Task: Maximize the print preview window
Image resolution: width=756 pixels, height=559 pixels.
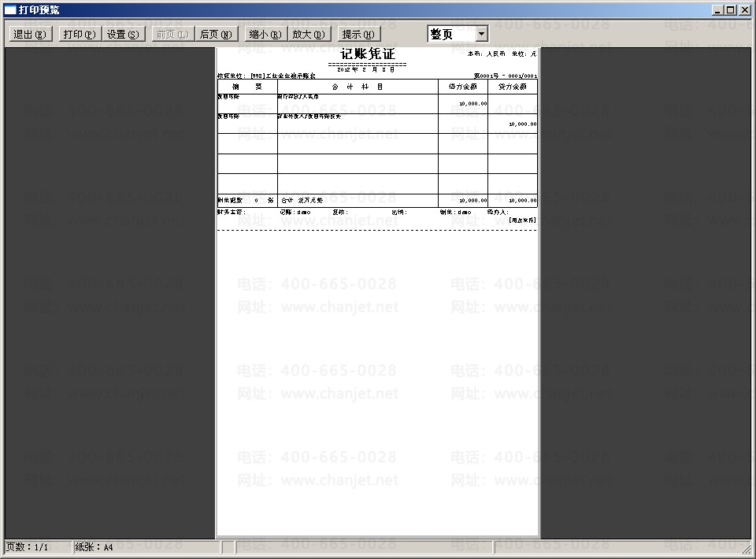Action: (731, 9)
